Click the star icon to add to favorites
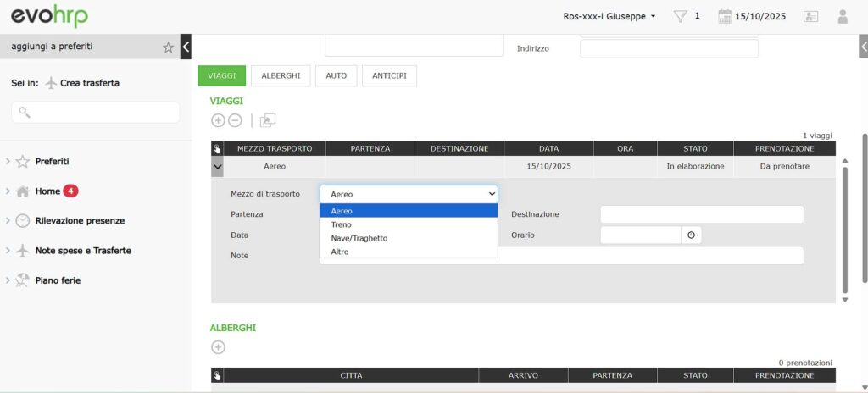This screenshot has width=868, height=393. coord(168,47)
